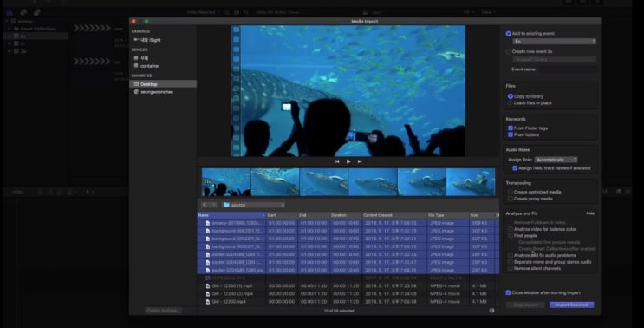Viewport: 644px width, 328px height.
Task: Enable Remove silent channels
Action: pyautogui.click(x=511, y=268)
